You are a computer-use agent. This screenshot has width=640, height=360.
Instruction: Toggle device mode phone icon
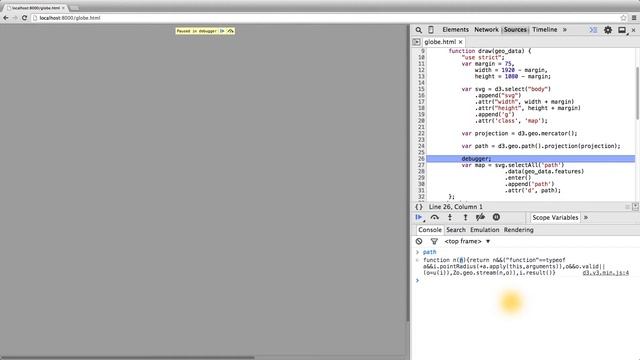point(431,30)
